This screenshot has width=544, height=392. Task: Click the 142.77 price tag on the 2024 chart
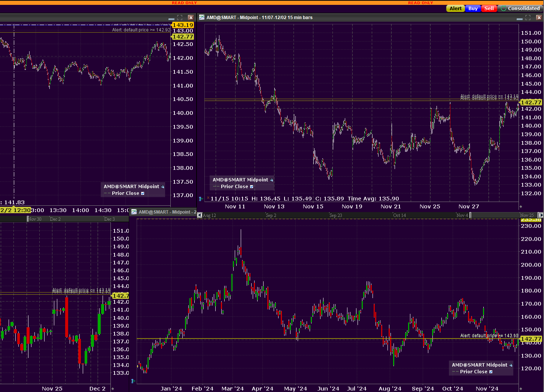(x=531, y=339)
